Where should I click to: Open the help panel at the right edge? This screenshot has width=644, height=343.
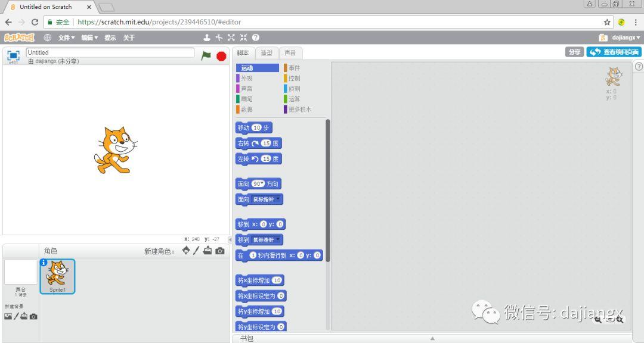(x=639, y=67)
